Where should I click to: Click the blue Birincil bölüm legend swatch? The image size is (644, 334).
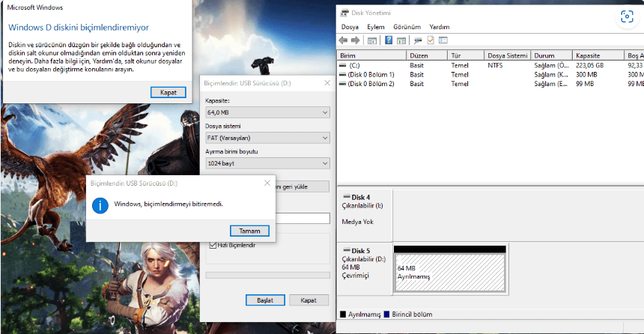click(386, 315)
